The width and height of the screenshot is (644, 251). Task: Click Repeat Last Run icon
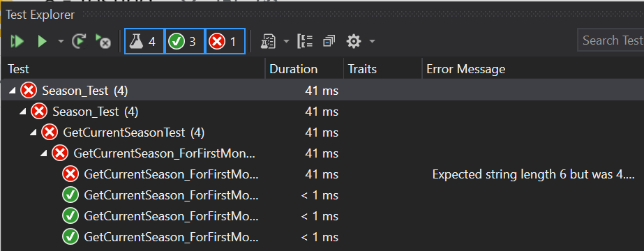point(78,41)
